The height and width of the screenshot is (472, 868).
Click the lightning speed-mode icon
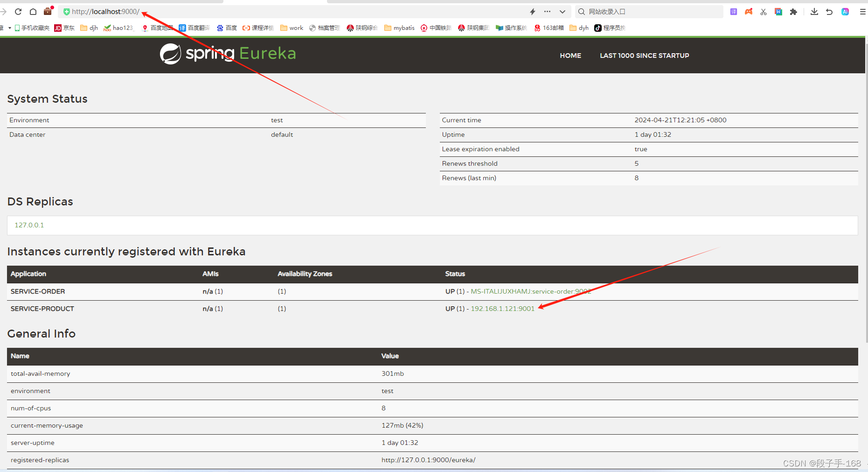pos(533,12)
